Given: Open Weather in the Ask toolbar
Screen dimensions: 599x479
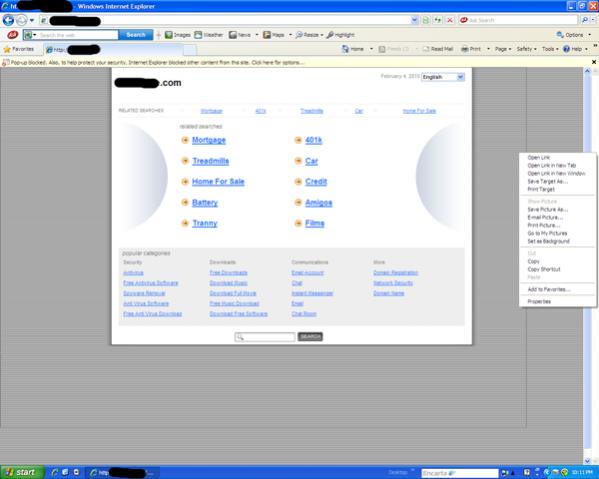Looking at the screenshot, I should pos(209,35).
